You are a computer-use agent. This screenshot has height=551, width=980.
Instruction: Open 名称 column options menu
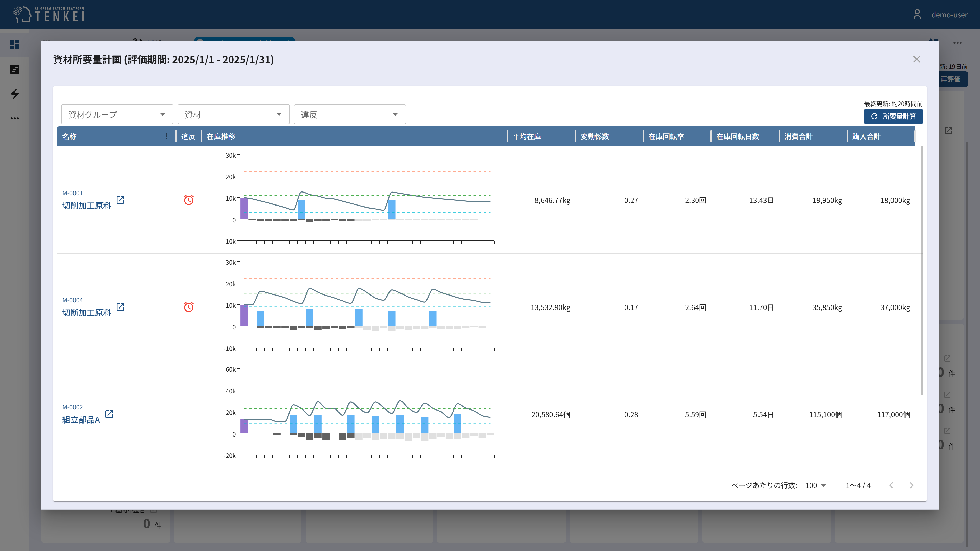tap(166, 136)
